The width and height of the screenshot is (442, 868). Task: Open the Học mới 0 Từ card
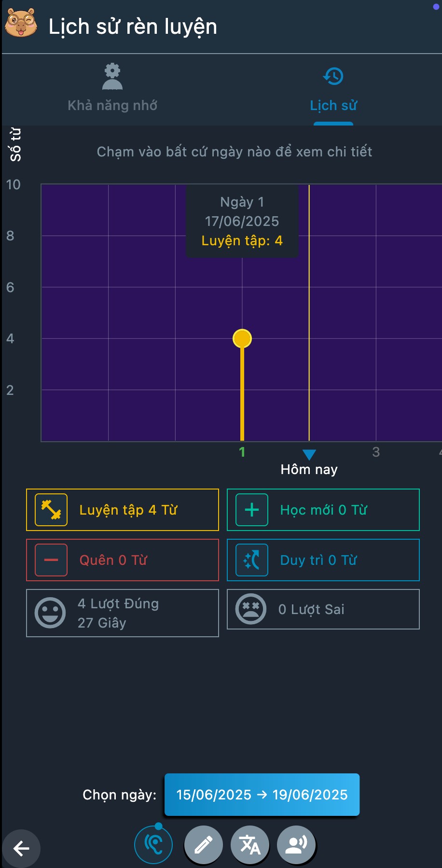324,510
